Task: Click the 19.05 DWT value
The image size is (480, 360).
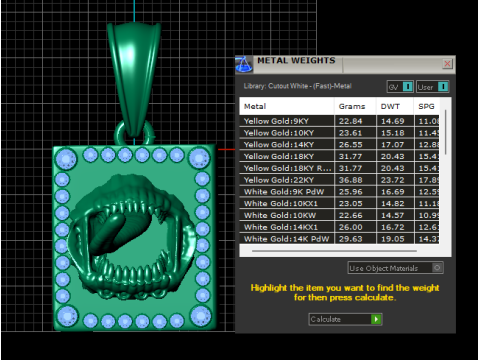Action: click(392, 239)
